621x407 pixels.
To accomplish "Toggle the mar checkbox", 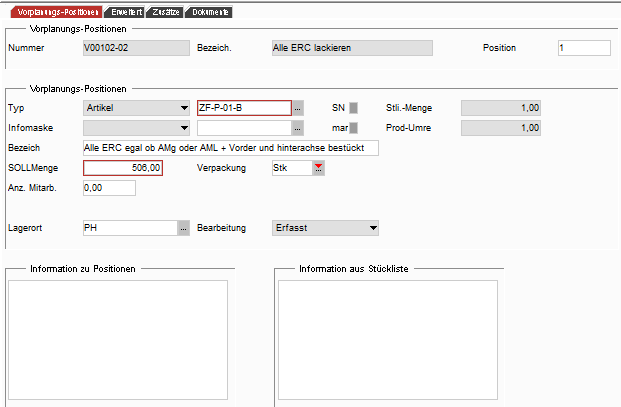I will pyautogui.click(x=353, y=128).
